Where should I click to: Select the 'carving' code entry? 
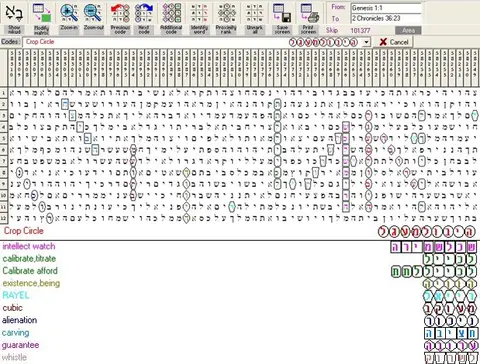15,332
